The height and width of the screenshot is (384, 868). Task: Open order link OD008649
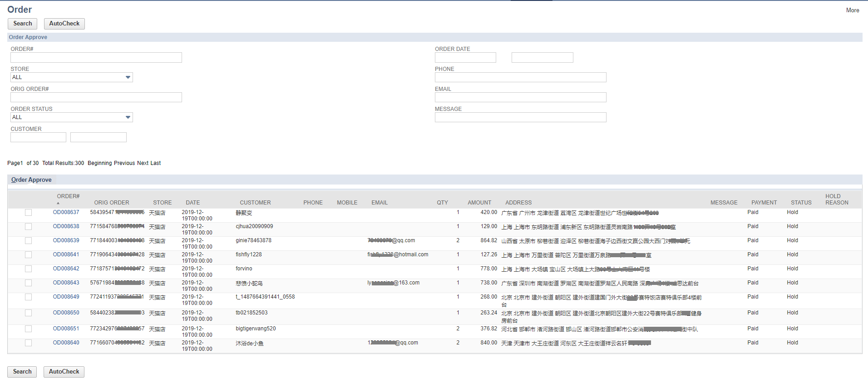(x=66, y=297)
